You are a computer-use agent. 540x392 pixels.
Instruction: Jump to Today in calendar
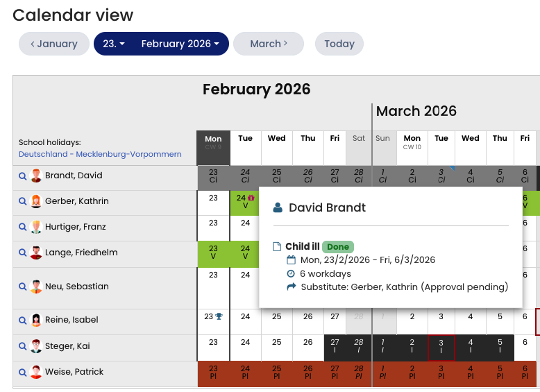click(x=339, y=44)
